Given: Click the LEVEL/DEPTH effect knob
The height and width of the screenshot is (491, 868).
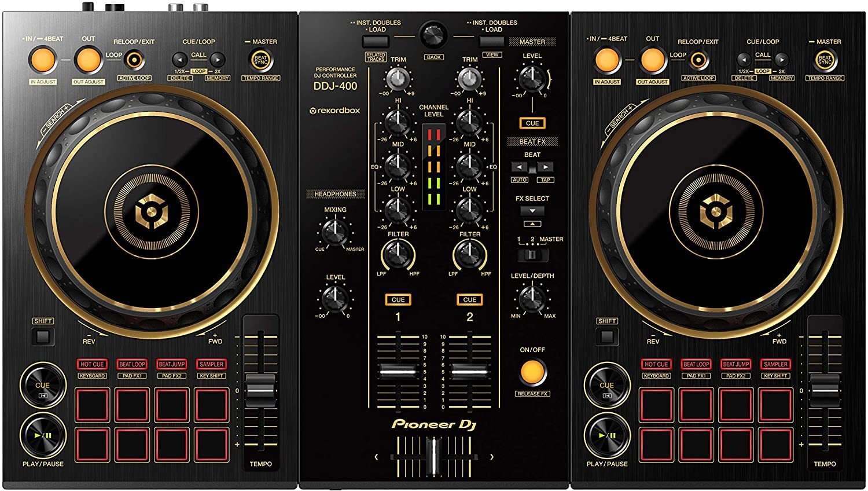Looking at the screenshot, I should coord(532,298).
